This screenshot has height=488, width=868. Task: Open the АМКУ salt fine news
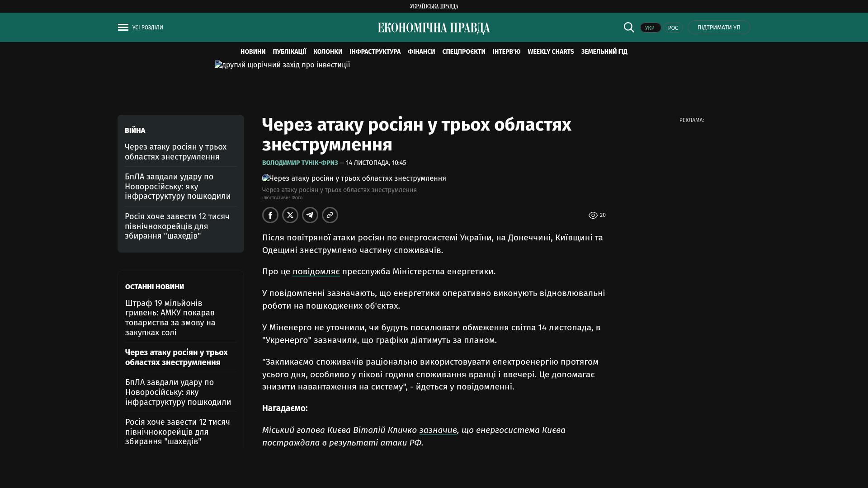[170, 318]
